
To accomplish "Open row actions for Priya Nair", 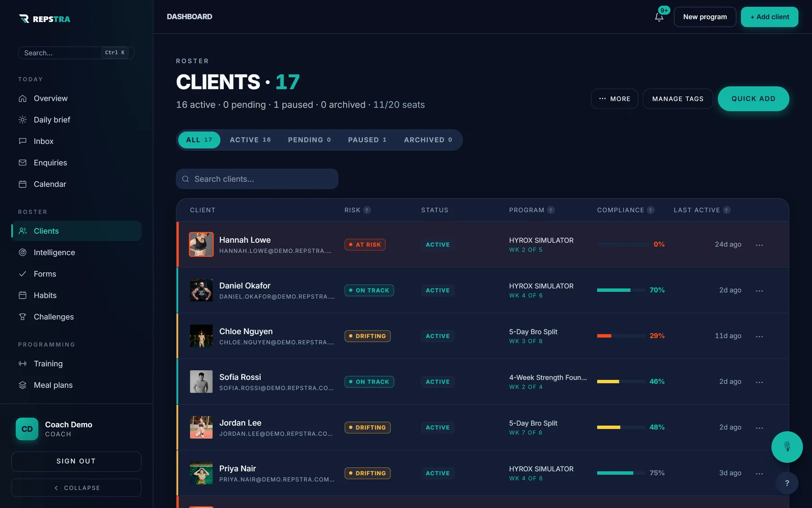I will (x=759, y=473).
